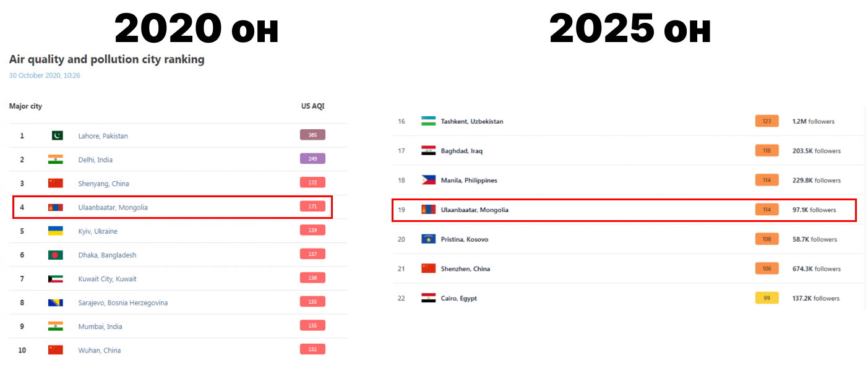
Task: Click the Egypt flag beside Cairo
Action: 429,298
